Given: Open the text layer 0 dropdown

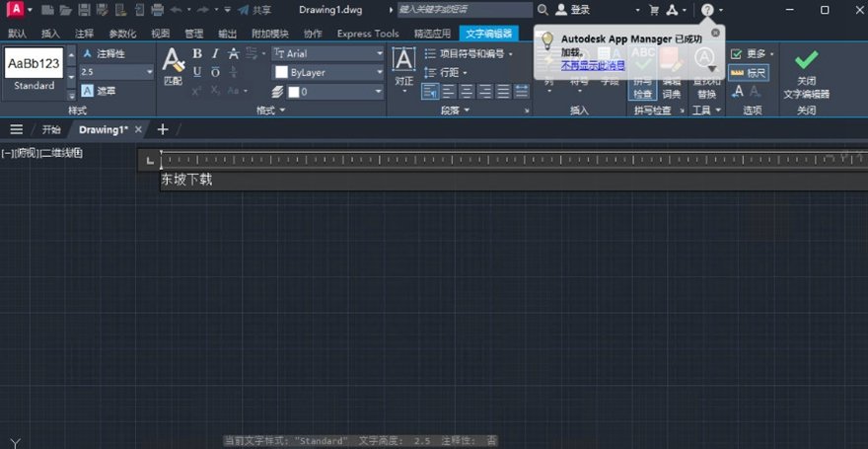Looking at the screenshot, I should [379, 92].
